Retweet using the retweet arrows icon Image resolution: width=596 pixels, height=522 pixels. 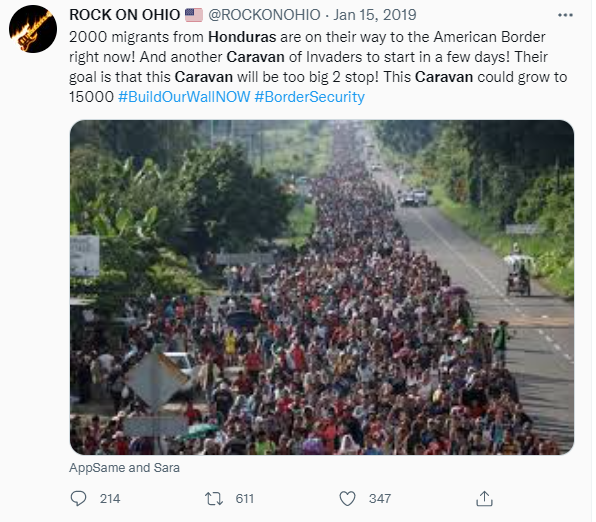(x=214, y=498)
